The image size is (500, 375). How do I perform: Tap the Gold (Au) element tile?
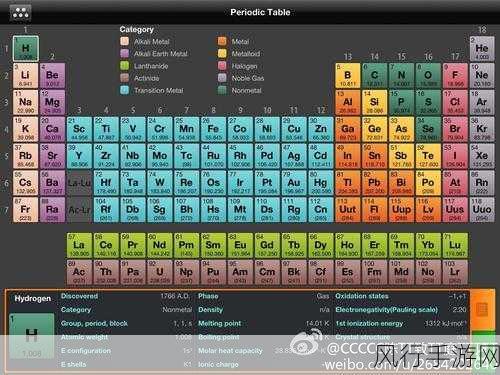tap(294, 183)
